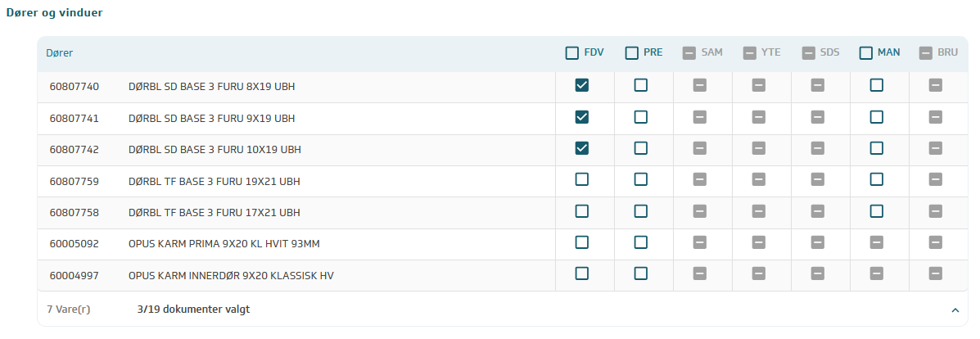Click disabled MAN box for product 60005092
Screen dimensions: 980x339
[877, 242]
